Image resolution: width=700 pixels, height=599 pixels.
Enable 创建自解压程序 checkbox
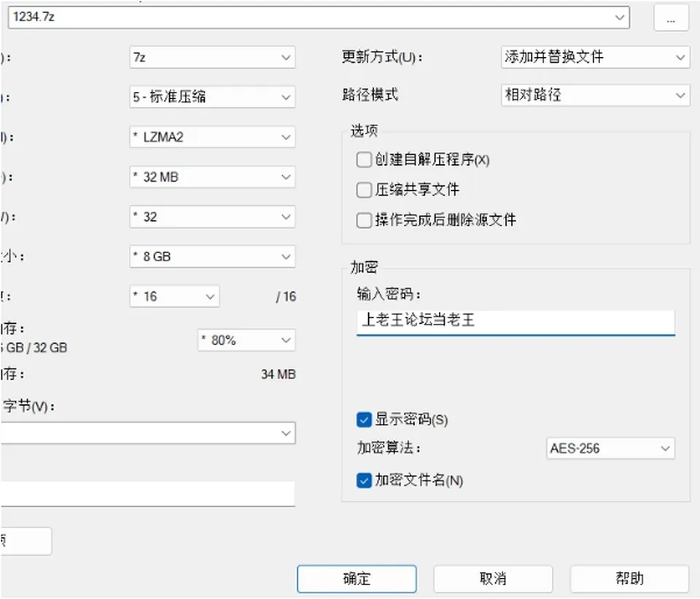pyautogui.click(x=364, y=160)
